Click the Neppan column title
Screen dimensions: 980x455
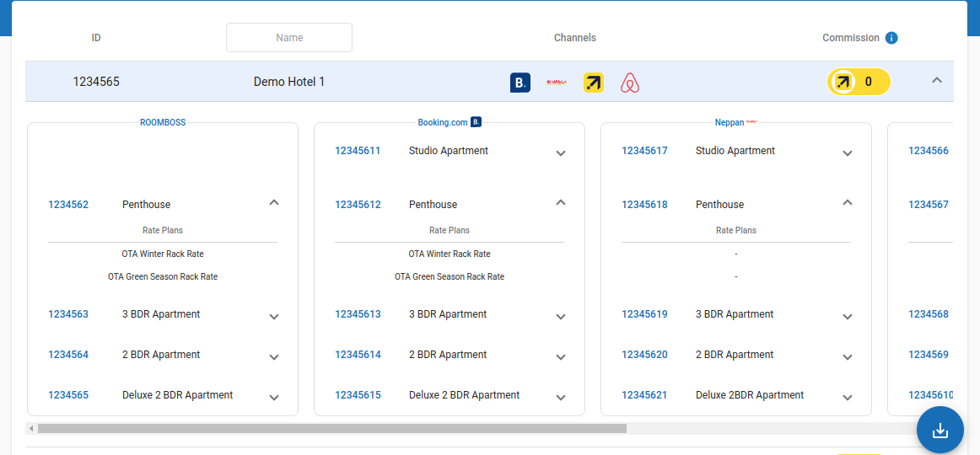pos(730,122)
